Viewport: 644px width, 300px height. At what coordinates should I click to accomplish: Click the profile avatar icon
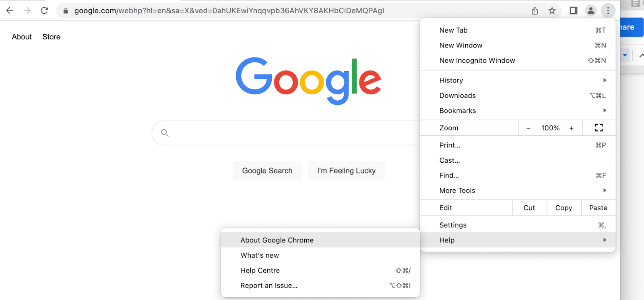pos(590,10)
